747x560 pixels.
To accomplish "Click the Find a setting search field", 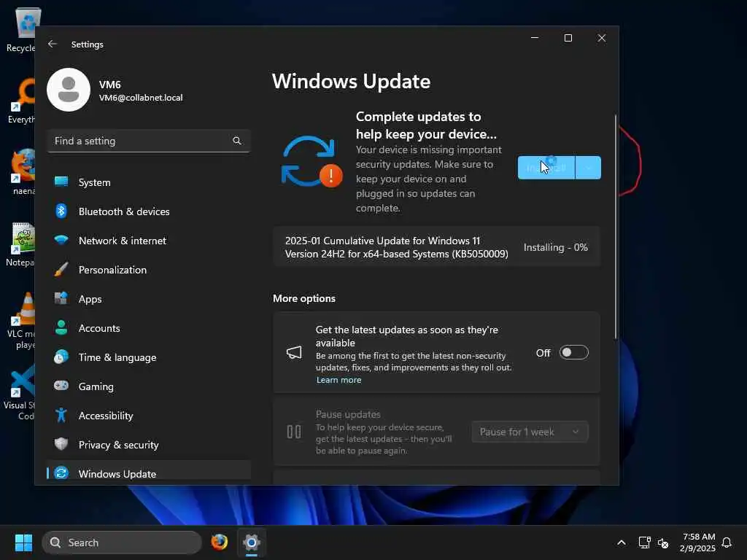I will [149, 141].
